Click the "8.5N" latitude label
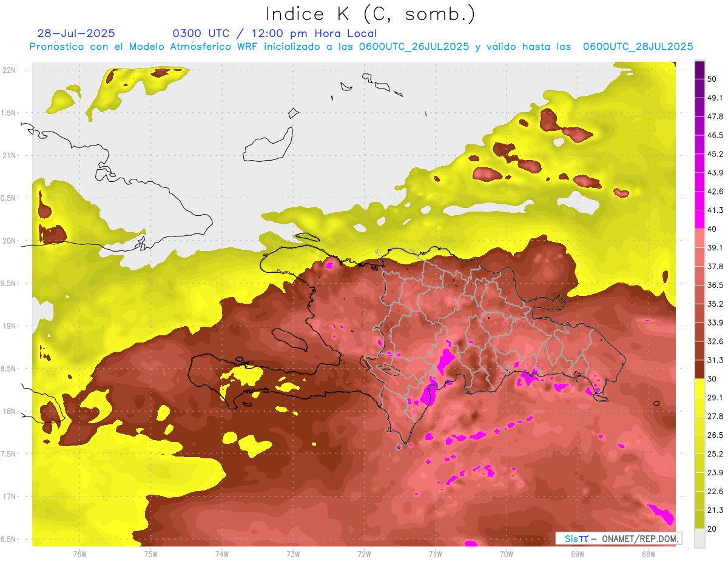The image size is (728, 562). pos(8,369)
